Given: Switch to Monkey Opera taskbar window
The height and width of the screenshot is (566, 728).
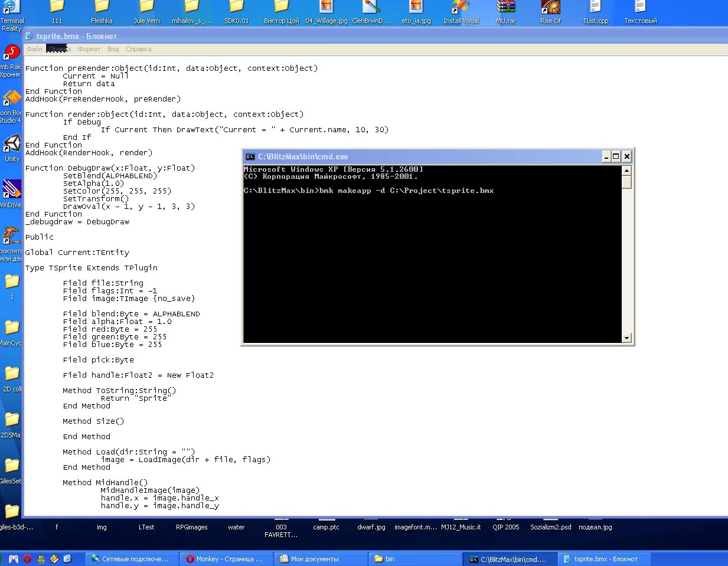Looking at the screenshot, I should [x=225, y=559].
